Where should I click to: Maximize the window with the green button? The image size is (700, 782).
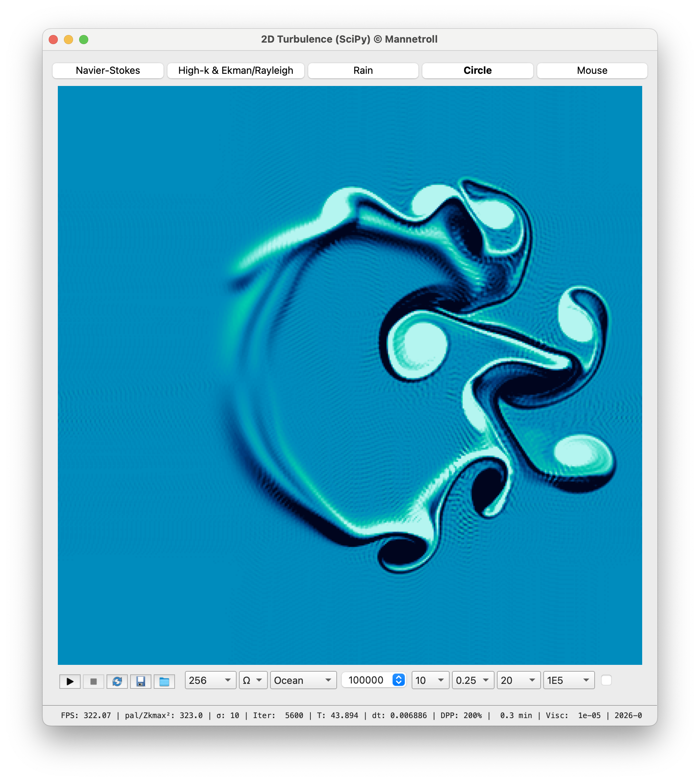pyautogui.click(x=84, y=40)
